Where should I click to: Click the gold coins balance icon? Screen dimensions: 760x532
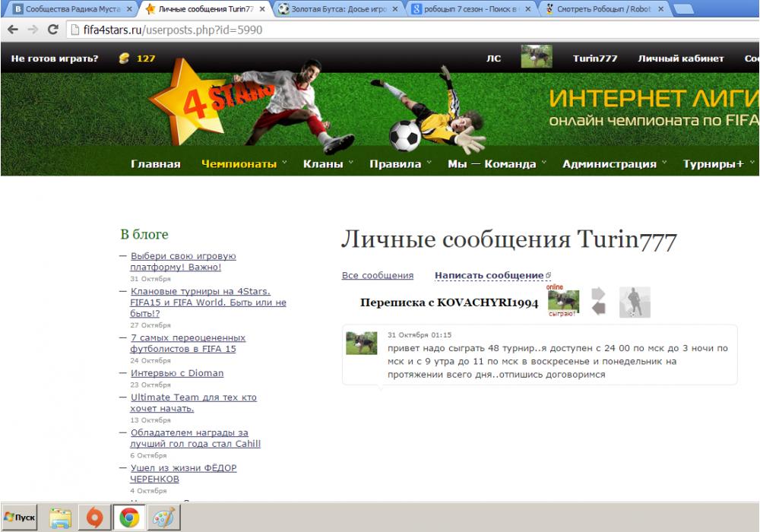coord(125,59)
